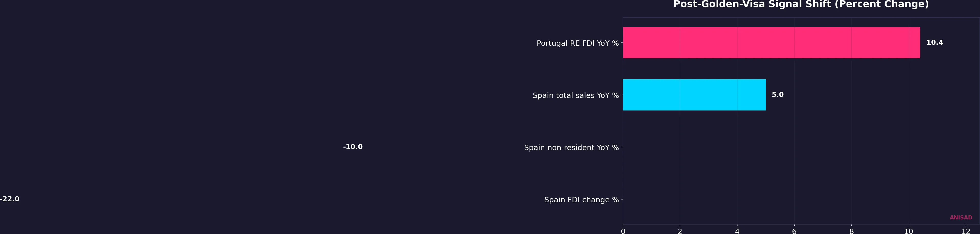Click the 5.0 value label
980x234 pixels.
[778, 95]
